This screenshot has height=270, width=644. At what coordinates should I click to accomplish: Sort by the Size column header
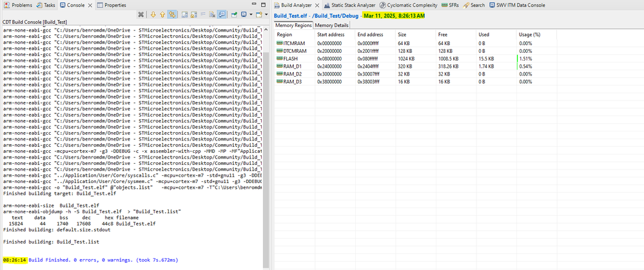[x=415, y=35]
